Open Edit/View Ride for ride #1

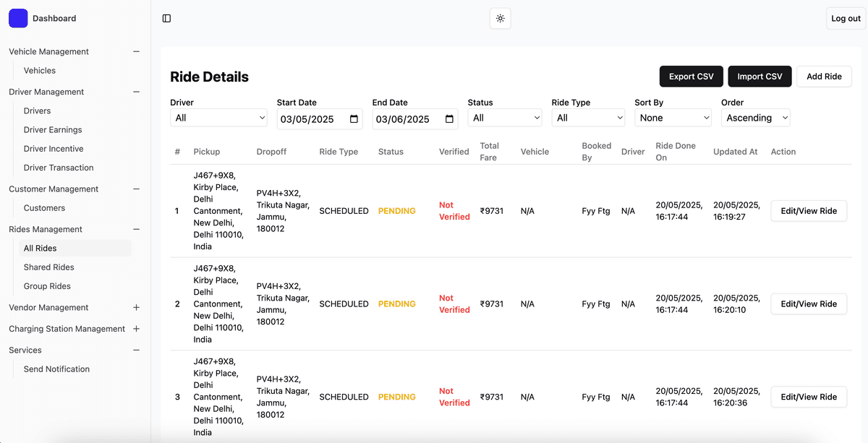pos(808,210)
